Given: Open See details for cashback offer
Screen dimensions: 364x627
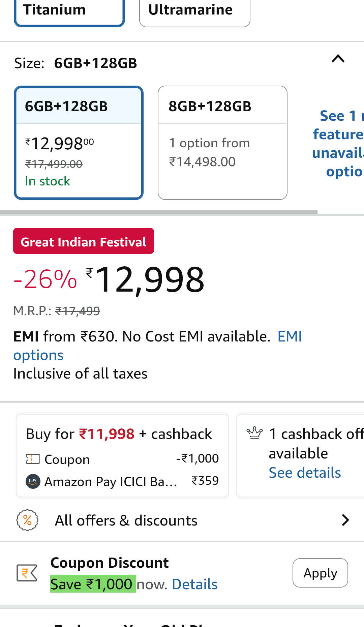Looking at the screenshot, I should coord(305,473).
